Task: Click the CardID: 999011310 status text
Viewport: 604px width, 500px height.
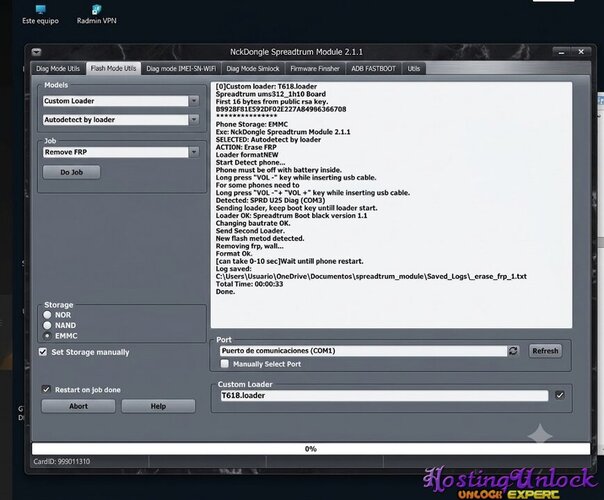Action: (62, 461)
